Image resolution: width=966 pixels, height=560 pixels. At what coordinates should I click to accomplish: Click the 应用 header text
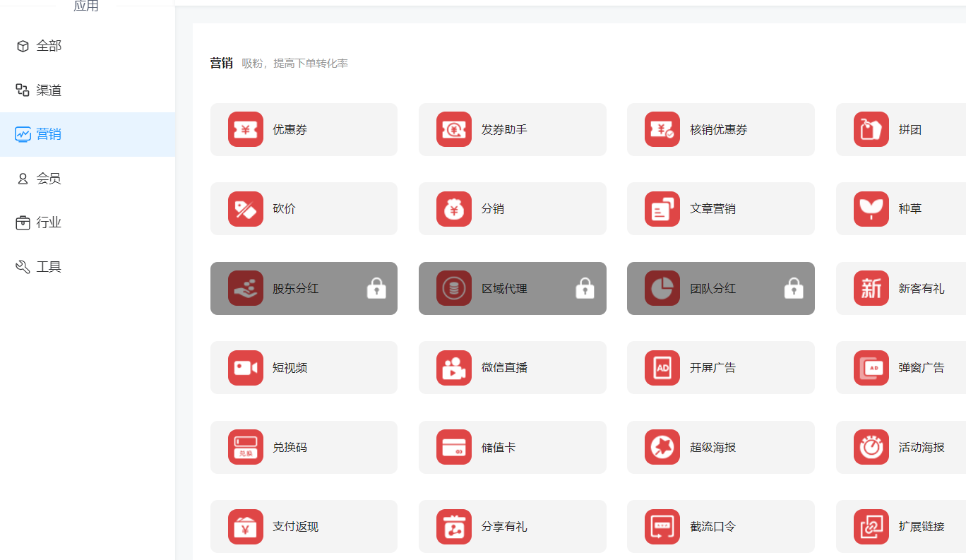(x=86, y=6)
